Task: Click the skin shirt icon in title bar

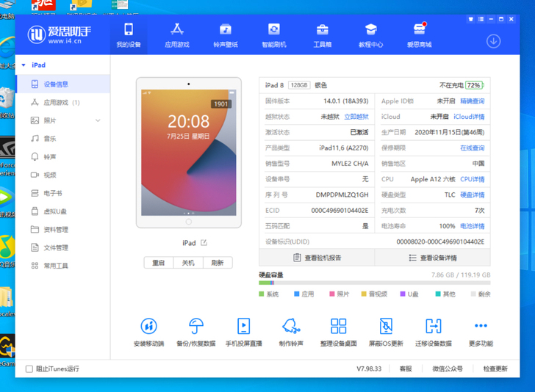Action: click(x=471, y=19)
